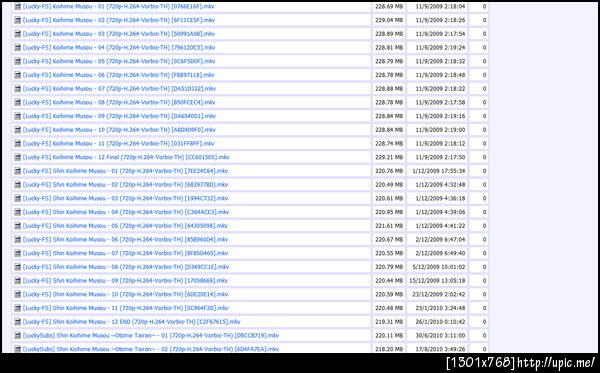The height and width of the screenshot is (373, 600).
Task: Open the Koihime Musou - 01 mkv link
Action: point(118,7)
